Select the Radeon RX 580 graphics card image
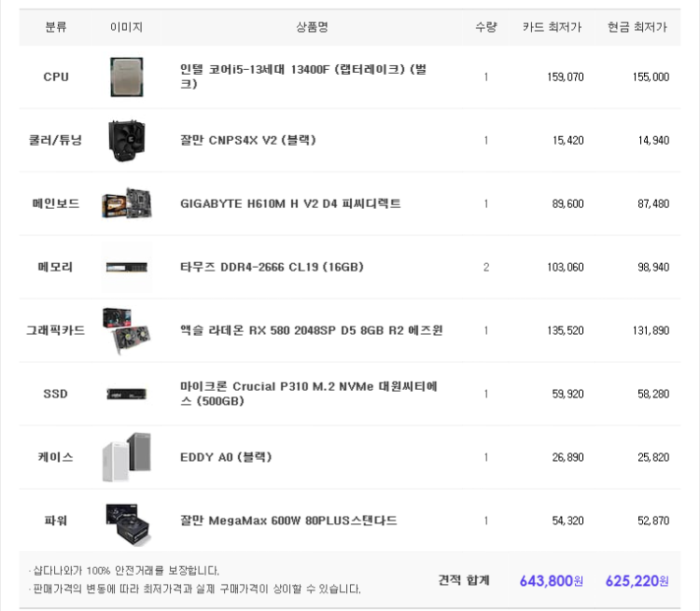Image resolution: width=700 pixels, height=611 pixels. 127,331
